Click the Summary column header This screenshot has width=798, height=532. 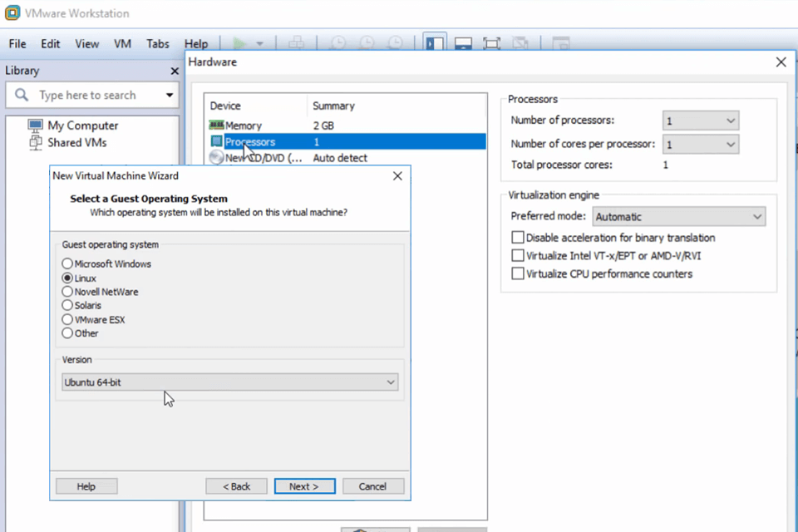[x=397, y=106]
